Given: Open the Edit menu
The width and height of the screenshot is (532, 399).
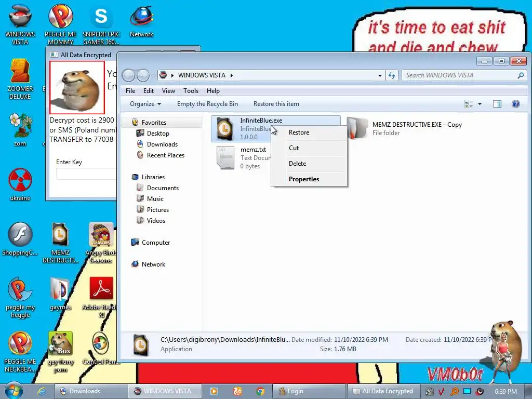Looking at the screenshot, I should pyautogui.click(x=148, y=91).
